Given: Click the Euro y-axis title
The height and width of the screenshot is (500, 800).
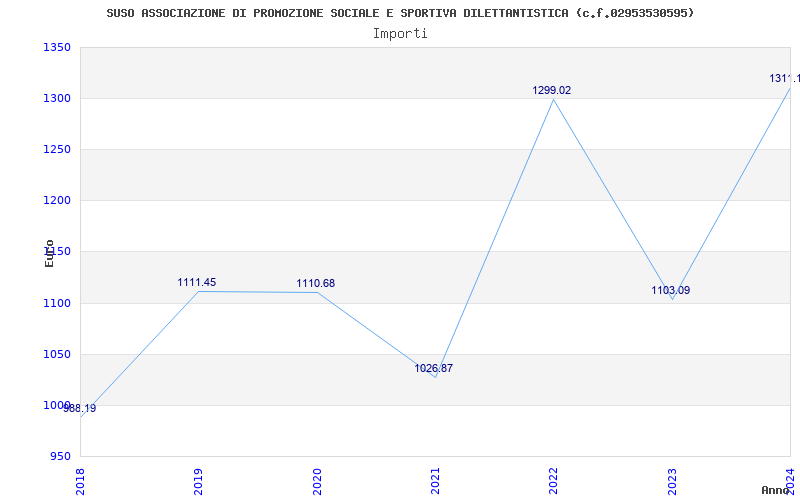Looking at the screenshot, I should [49, 254].
